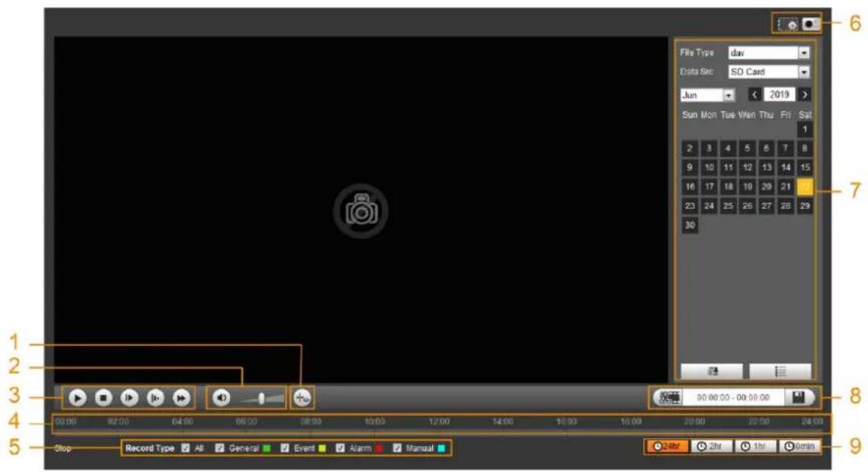Viewport: 868px width, 472px height.
Task: Jump to 20:00 on the timeline
Action: point(695,421)
